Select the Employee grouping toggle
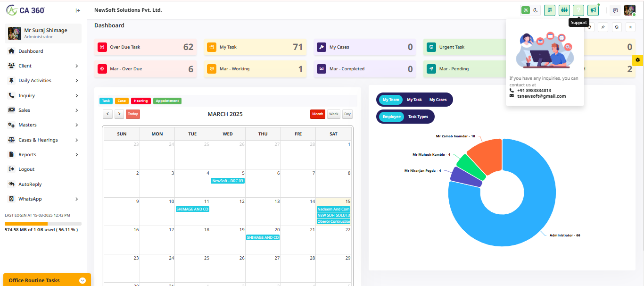Viewport: 644px width, 286px height. pyautogui.click(x=392, y=117)
